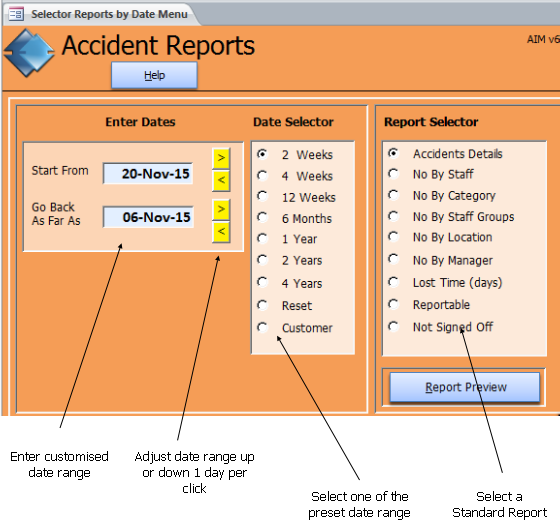Choose the Reset date option
The width and height of the screenshot is (560, 528).
tap(285, 305)
